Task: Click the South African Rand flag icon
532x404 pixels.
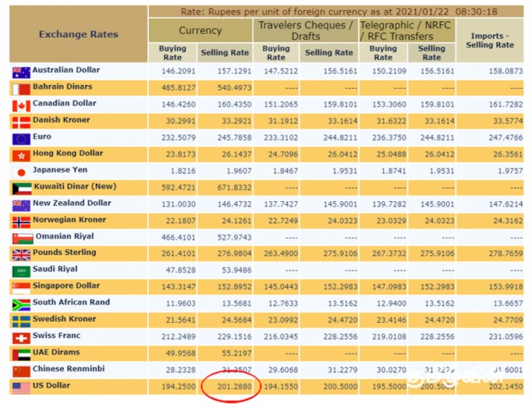Action: click(21, 305)
